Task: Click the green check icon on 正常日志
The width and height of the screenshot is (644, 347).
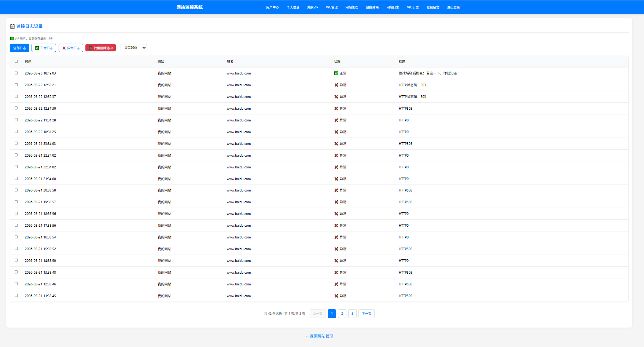Action: pos(37,48)
